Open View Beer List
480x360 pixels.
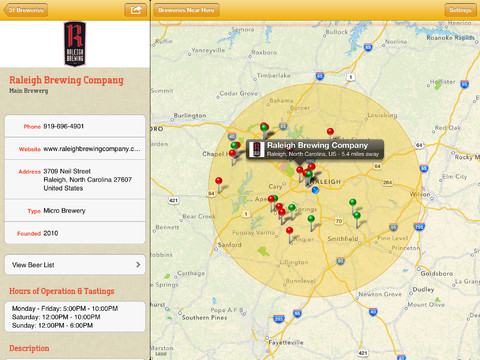click(x=75, y=265)
